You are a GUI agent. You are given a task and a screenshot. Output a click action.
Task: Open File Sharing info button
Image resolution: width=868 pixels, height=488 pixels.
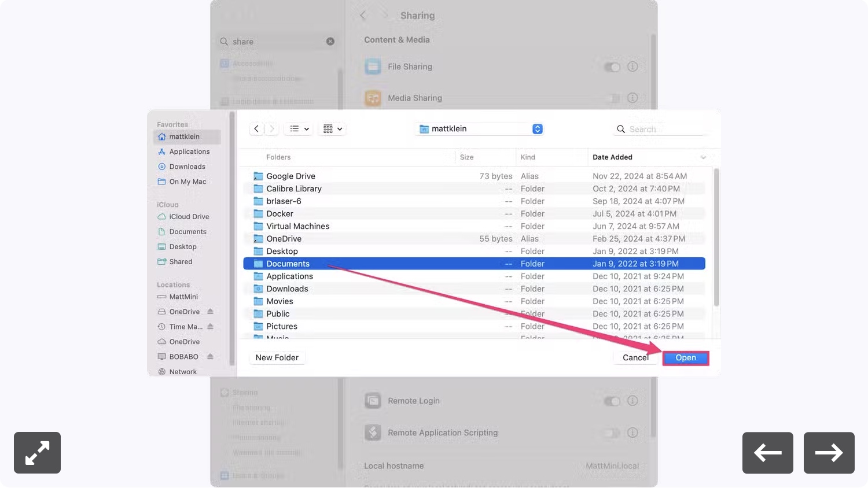click(633, 67)
